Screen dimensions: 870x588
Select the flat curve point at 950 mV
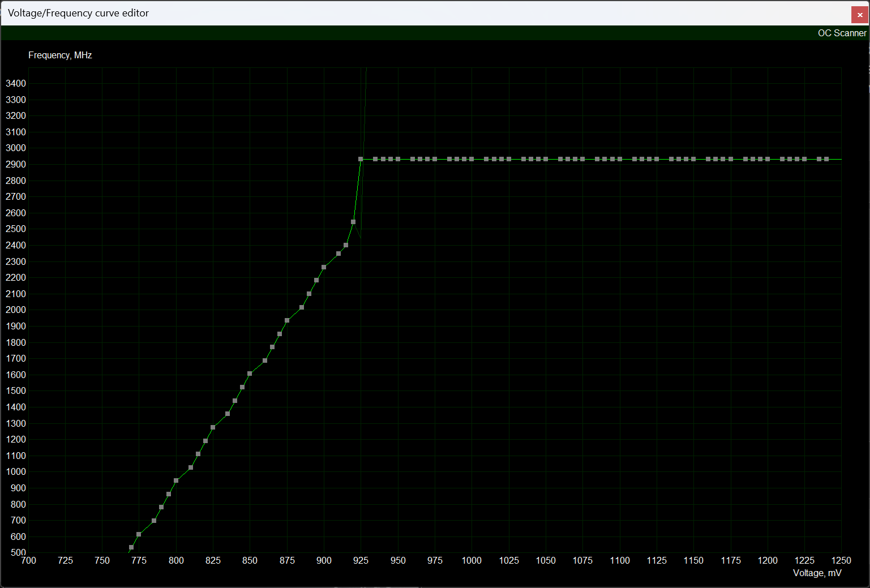(398, 159)
